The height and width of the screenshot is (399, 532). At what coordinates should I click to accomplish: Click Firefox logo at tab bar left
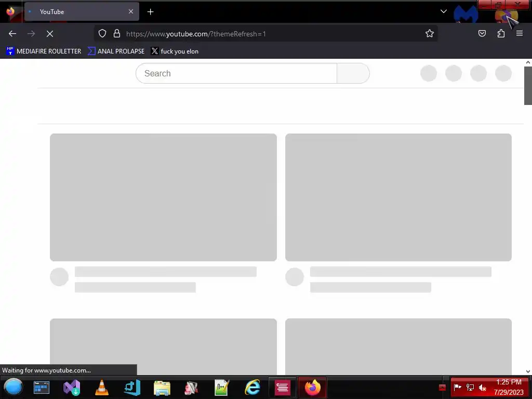[x=10, y=11]
